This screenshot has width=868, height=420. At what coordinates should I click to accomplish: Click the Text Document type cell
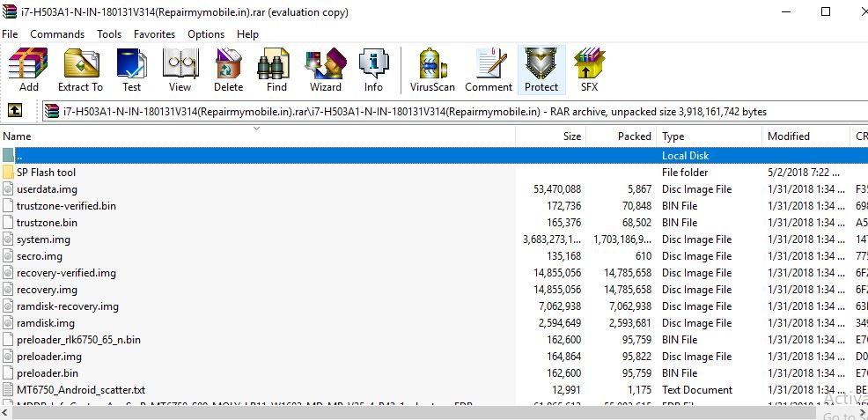[x=697, y=390]
